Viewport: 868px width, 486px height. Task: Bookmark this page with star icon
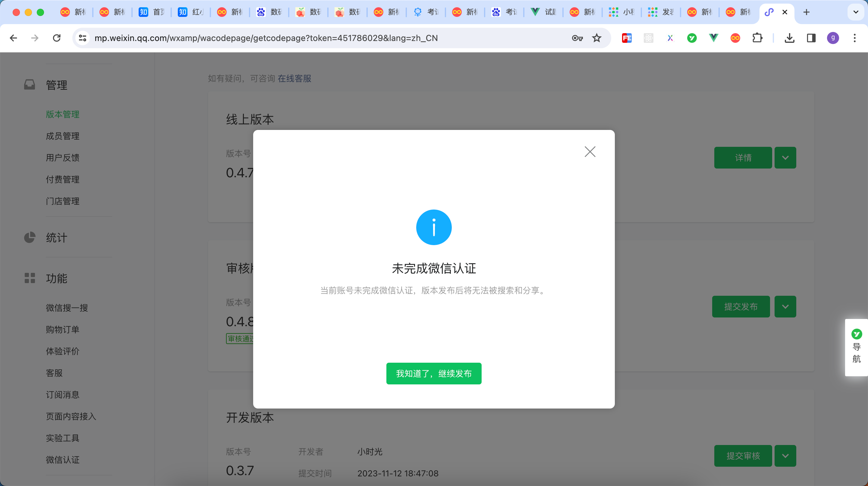[x=596, y=38]
